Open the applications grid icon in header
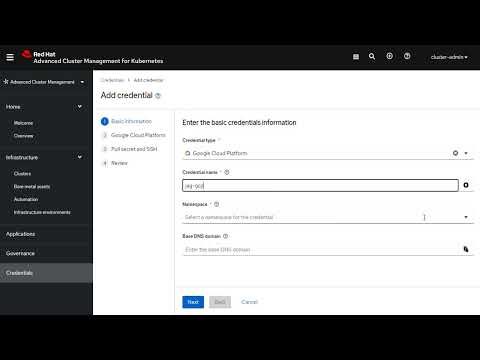480x360 pixels. click(x=356, y=57)
